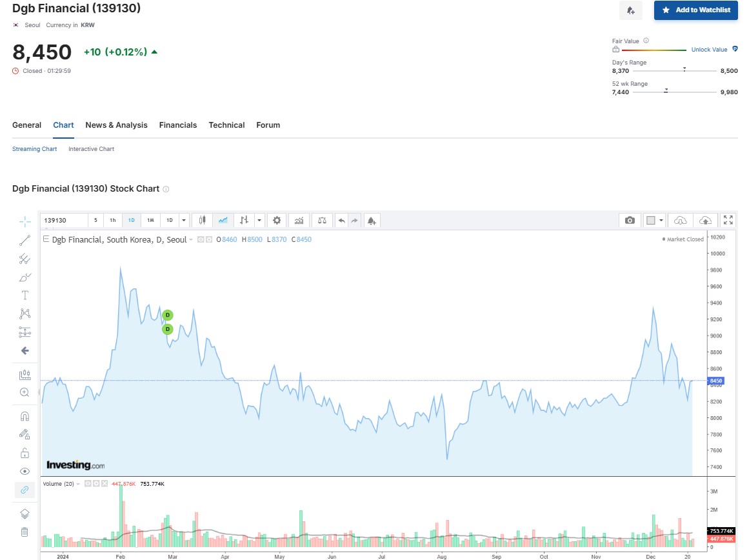749x560 pixels.
Task: Create an alert with bell-plus icon
Action: click(372, 220)
